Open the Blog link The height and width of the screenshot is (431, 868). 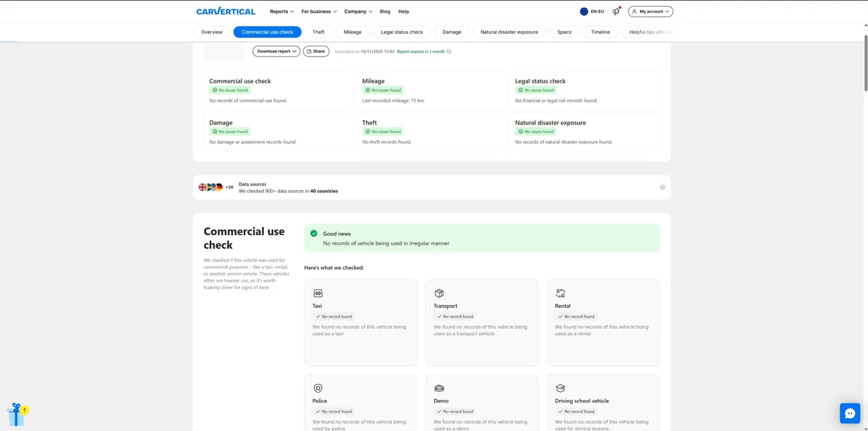pyautogui.click(x=385, y=12)
